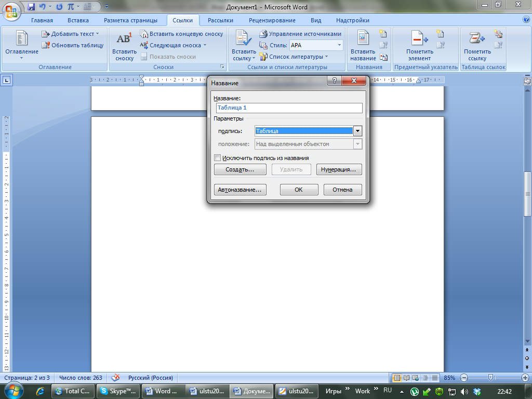Click Обновить таблицу in Оглавление group
Viewport: 532px width, 399px height.
click(x=73, y=45)
